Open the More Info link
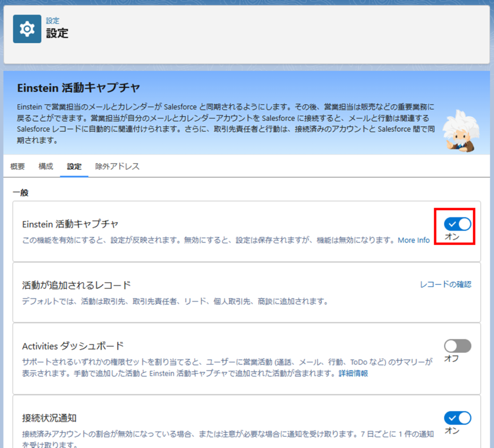Screen dimensions: 494x448 (x=413, y=240)
